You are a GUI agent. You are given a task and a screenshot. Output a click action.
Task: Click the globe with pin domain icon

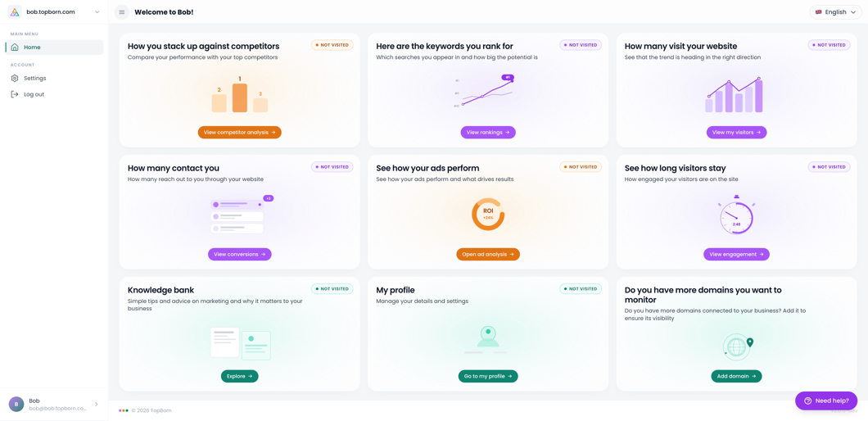tap(739, 346)
